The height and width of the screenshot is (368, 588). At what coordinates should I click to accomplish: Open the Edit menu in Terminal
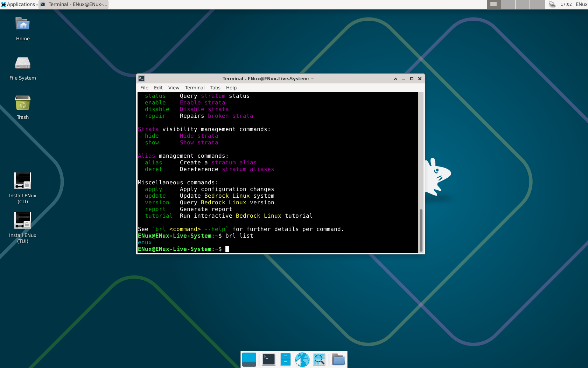158,88
